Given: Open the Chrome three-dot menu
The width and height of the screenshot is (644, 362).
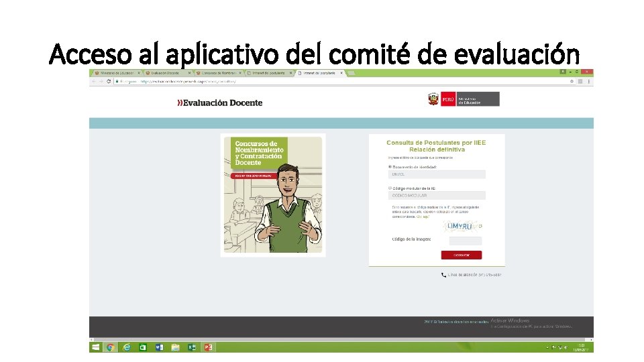Looking at the screenshot, I should coord(588,81).
